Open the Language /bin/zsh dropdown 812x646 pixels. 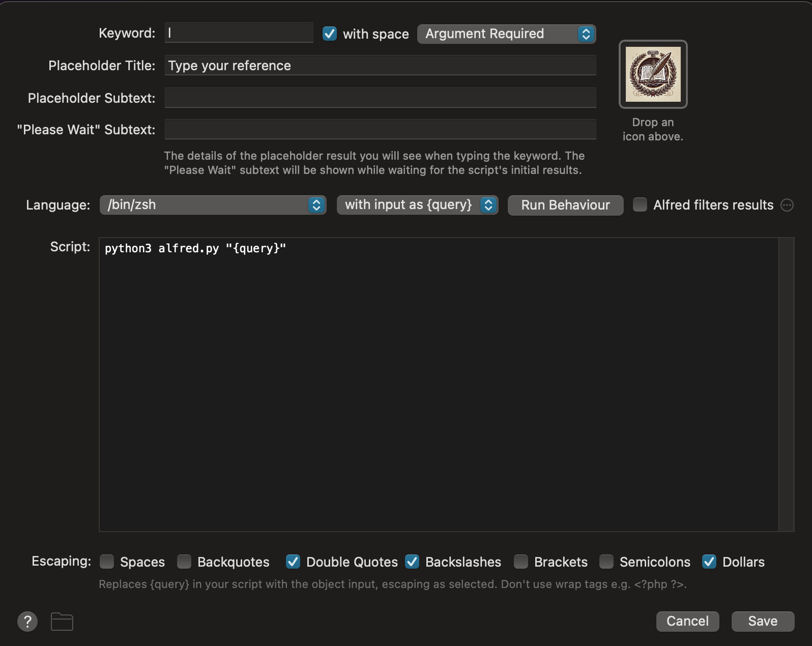[213, 205]
